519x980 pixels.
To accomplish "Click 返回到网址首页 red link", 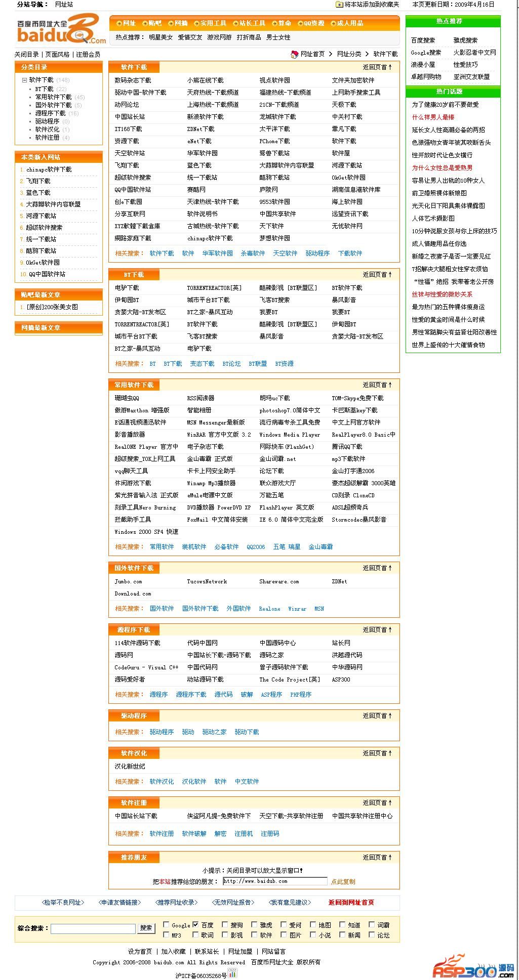I will tap(351, 902).
